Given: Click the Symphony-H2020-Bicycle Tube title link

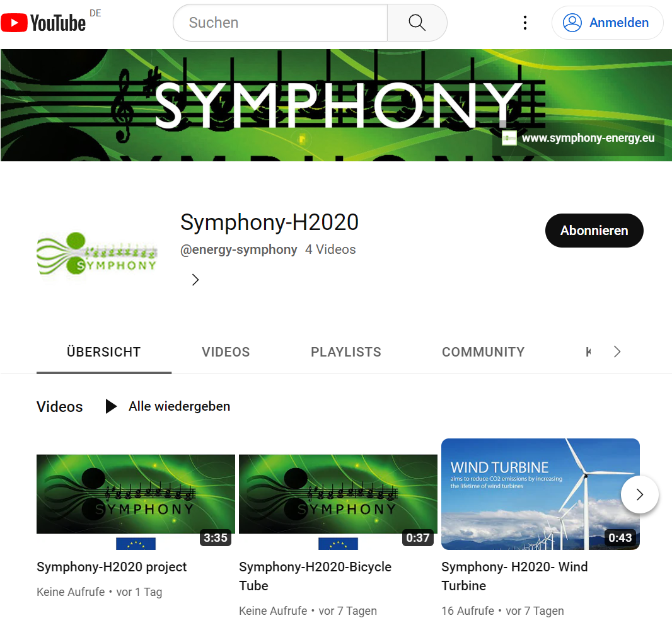Looking at the screenshot, I should point(315,576).
